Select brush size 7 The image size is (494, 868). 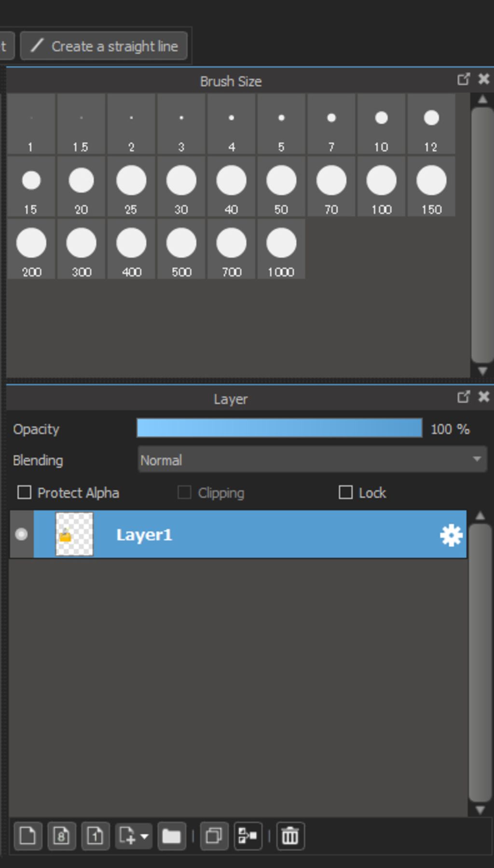(331, 124)
